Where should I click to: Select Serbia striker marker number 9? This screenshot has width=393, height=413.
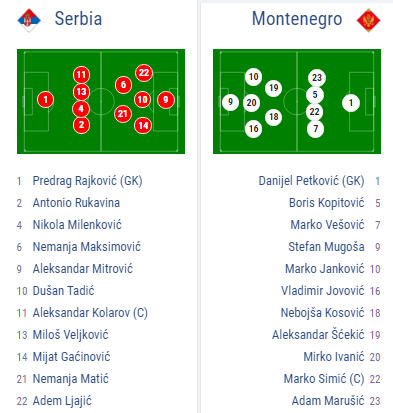click(166, 99)
